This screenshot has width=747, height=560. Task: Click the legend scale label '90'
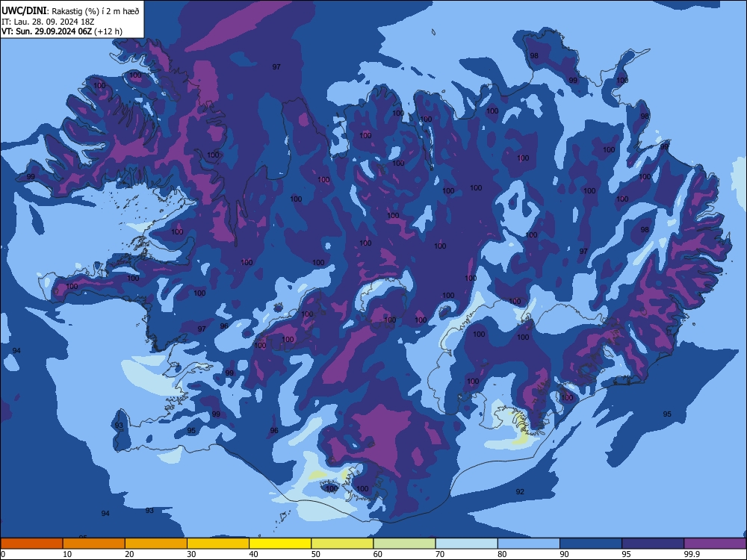565,554
